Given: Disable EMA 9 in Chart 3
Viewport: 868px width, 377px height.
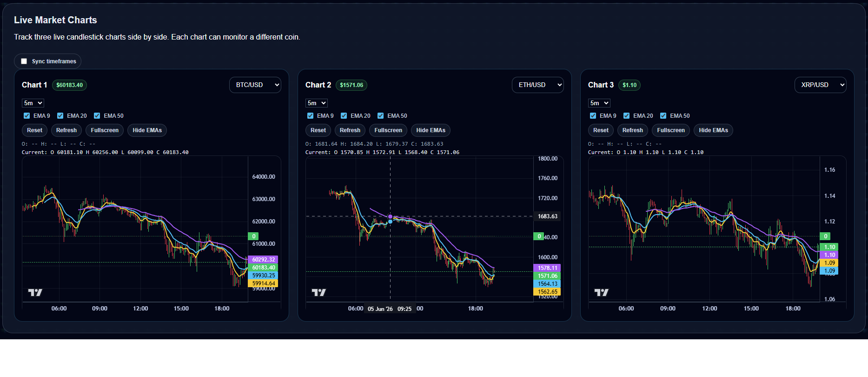Looking at the screenshot, I should tap(593, 116).
